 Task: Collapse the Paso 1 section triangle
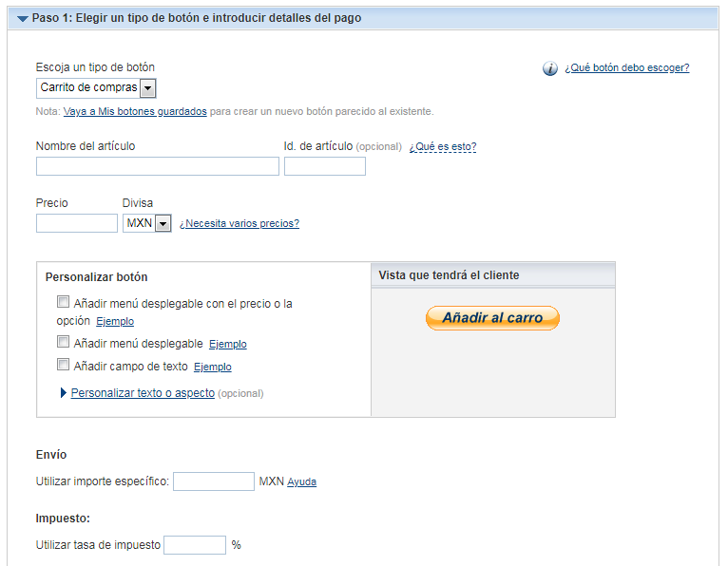coord(22,19)
